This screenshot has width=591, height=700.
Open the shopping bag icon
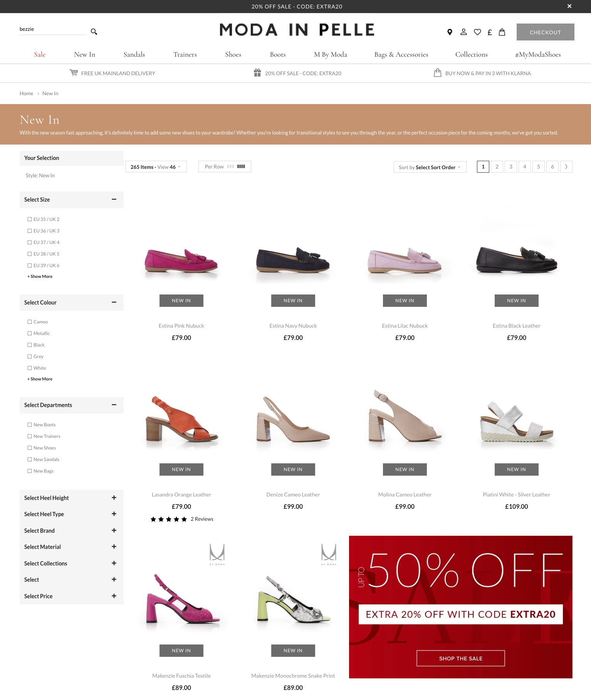click(502, 32)
